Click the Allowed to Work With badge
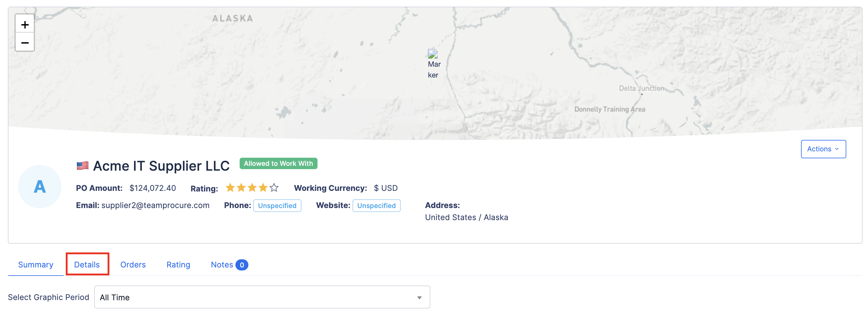Screen dimensions: 868x319 (x=278, y=163)
